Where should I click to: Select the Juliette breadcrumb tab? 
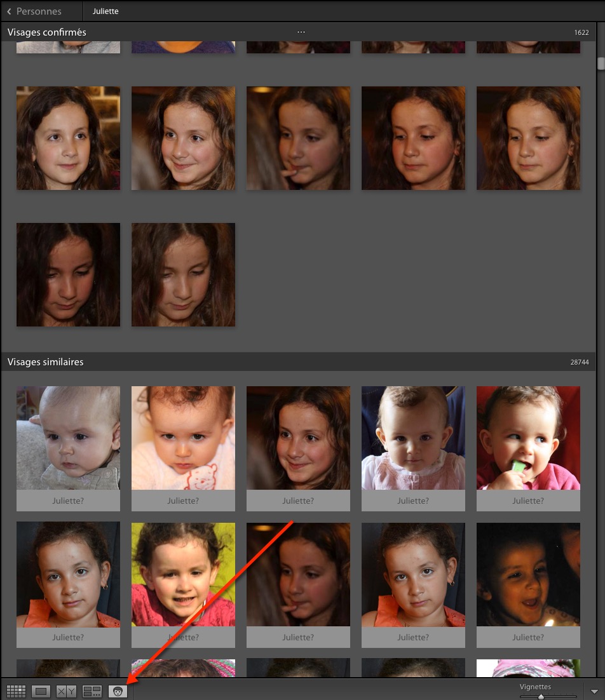coord(105,11)
